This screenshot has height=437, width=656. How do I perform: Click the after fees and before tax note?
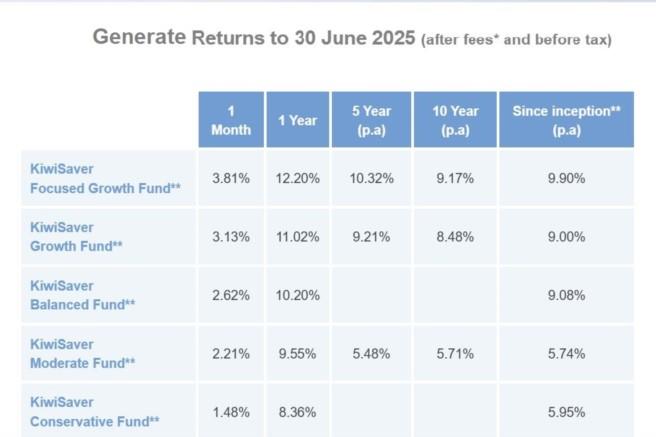[x=517, y=40]
